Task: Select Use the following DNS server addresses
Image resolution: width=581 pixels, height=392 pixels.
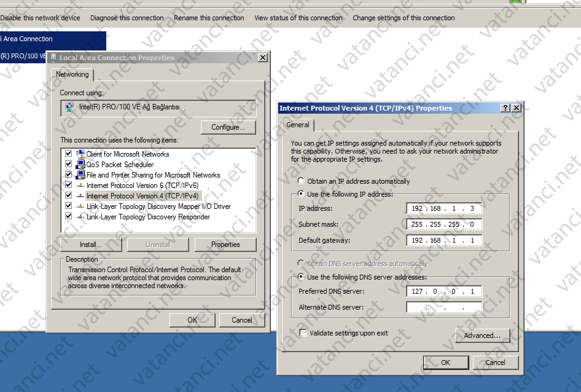Action: point(301,277)
